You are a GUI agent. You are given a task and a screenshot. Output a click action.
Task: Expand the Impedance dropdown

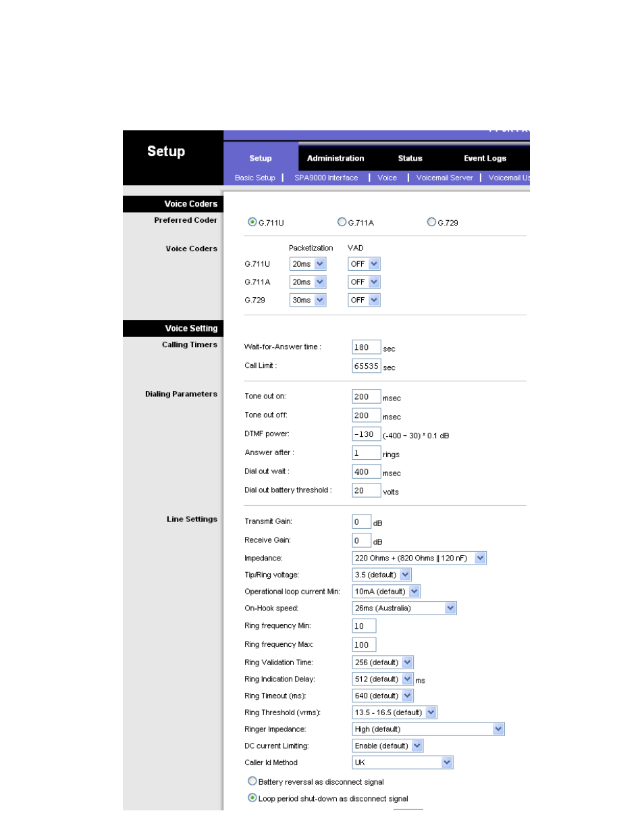click(x=419, y=558)
